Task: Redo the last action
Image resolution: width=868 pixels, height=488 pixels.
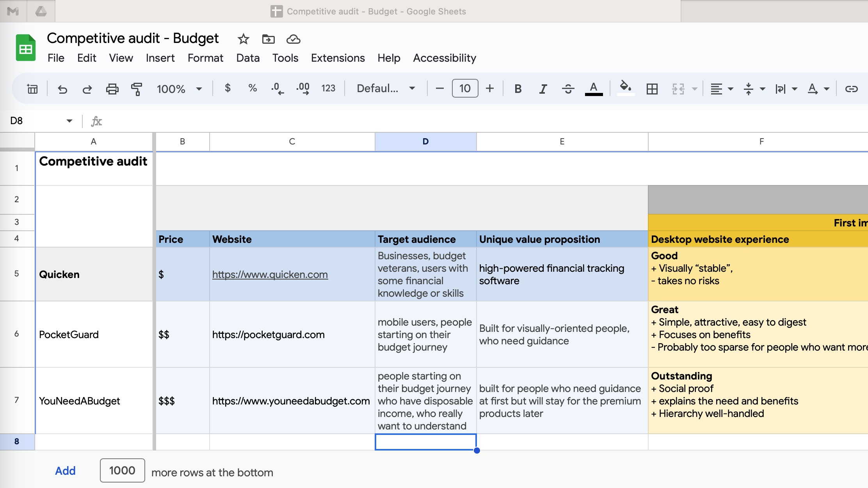Action: (87, 89)
